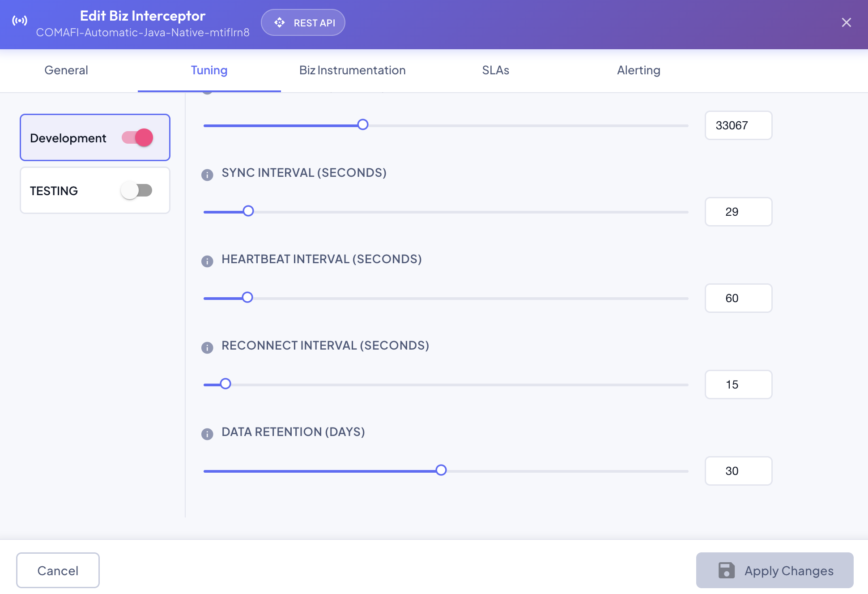
Task: Click the RECONNECT INTERVAL (SECONDS) label
Action: pos(325,346)
